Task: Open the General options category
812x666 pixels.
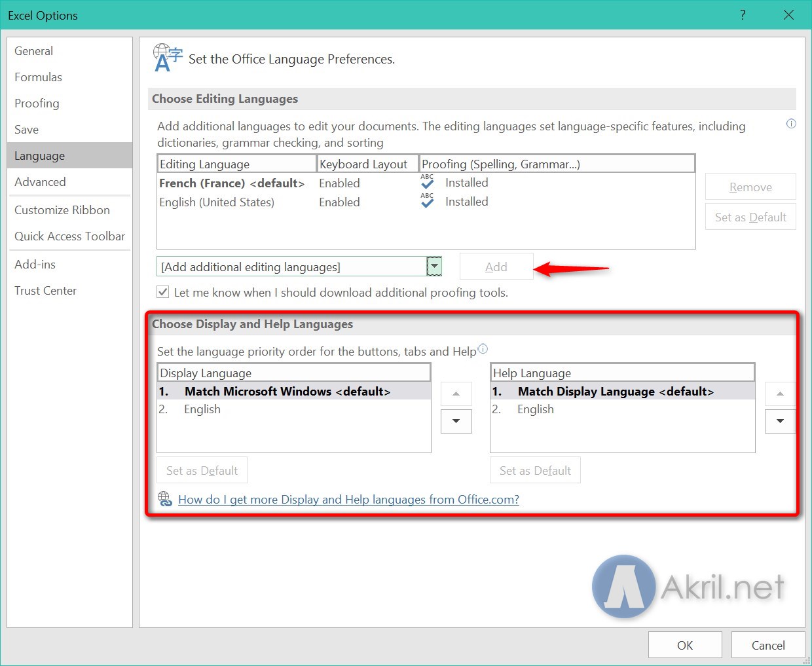Action: tap(69, 51)
